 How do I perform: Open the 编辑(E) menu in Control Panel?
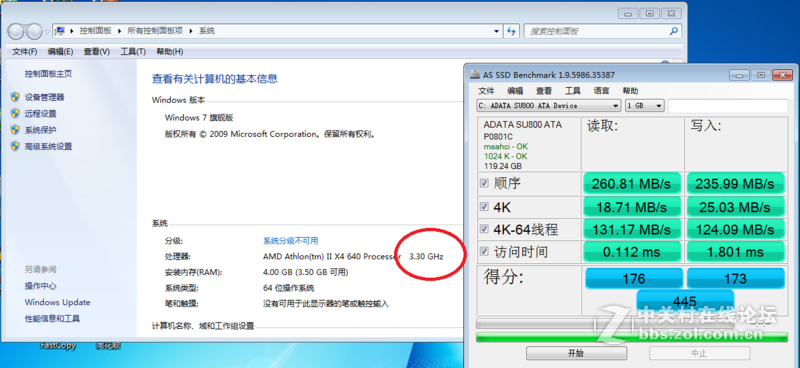(60, 52)
